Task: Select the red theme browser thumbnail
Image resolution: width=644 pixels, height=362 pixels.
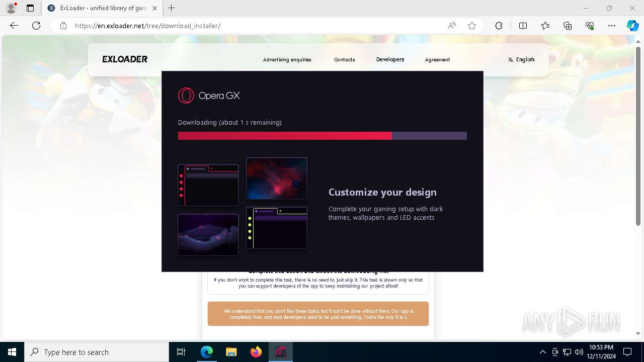Action: pyautogui.click(x=208, y=185)
